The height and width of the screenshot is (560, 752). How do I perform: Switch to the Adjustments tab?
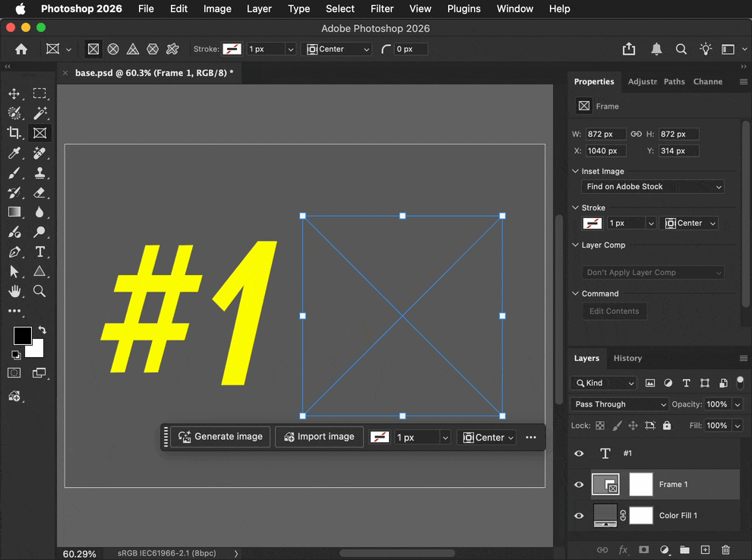pos(642,81)
